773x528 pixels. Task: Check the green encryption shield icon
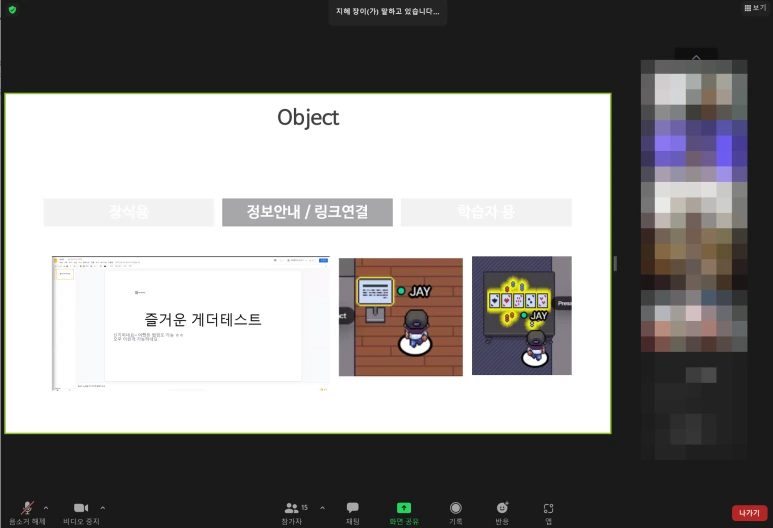(12, 9)
